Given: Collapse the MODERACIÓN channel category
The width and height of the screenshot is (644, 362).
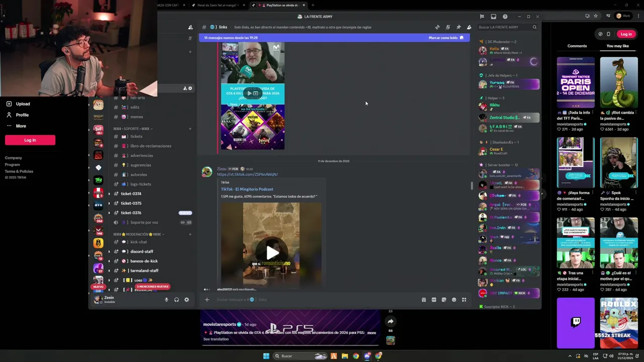Looking at the screenshot, I should (x=138, y=234).
